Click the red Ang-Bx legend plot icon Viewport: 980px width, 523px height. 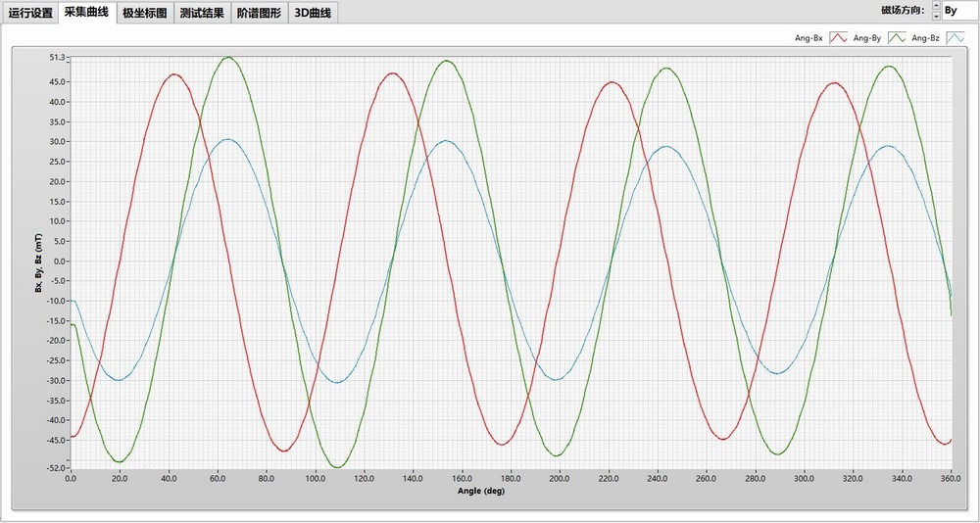click(838, 38)
